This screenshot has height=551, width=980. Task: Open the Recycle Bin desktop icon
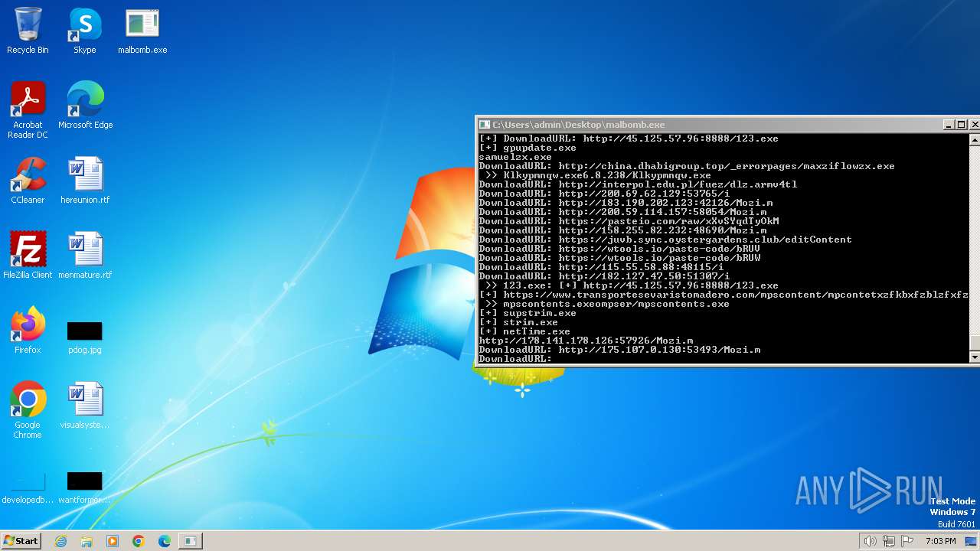pos(28,31)
